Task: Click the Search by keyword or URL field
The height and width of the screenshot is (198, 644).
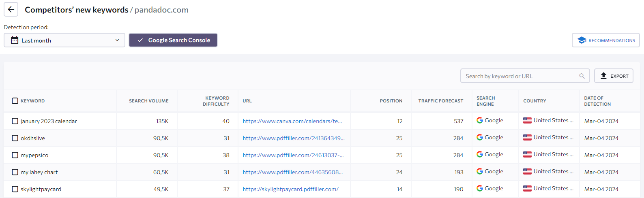Action: (x=525, y=76)
